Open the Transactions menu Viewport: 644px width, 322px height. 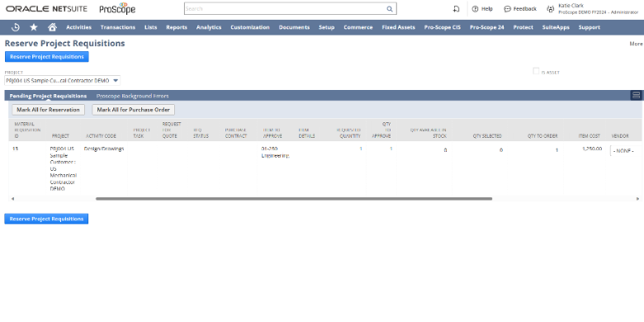pos(118,27)
